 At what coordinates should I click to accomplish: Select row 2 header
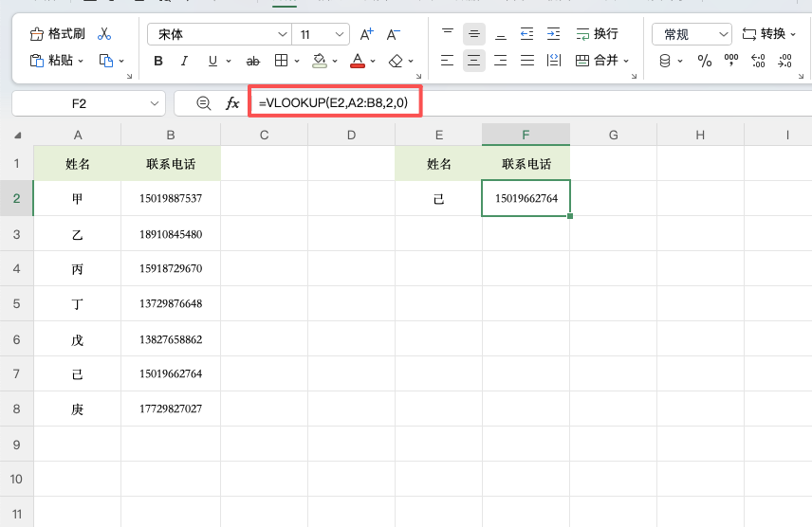[x=16, y=198]
